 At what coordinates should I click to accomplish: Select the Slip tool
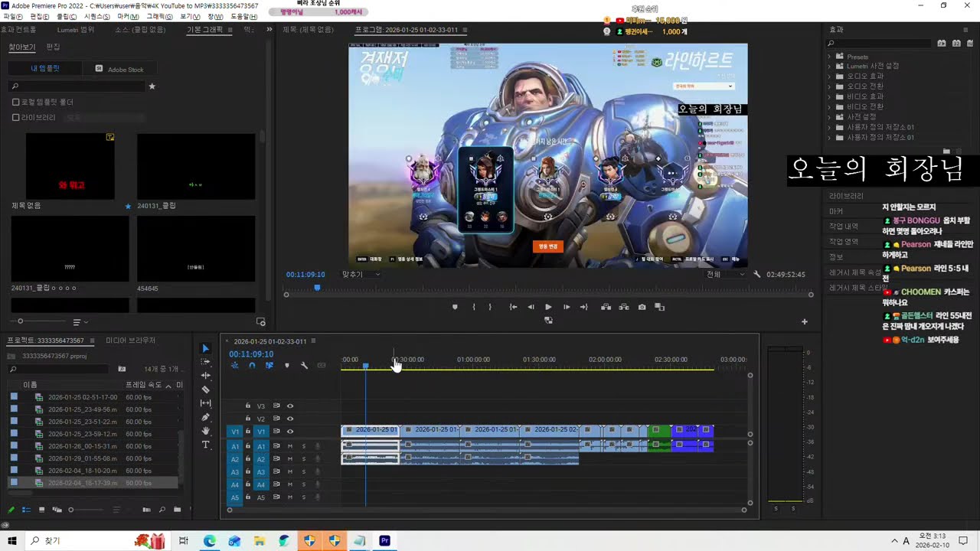[x=205, y=403]
